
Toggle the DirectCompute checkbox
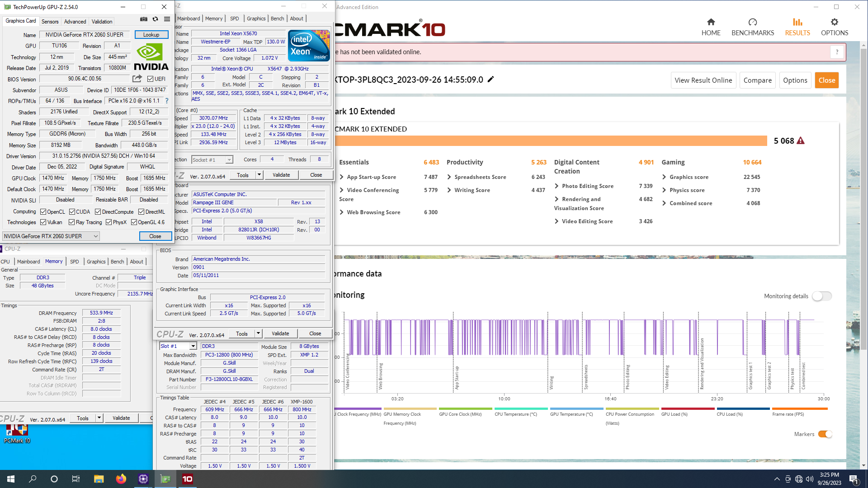point(98,211)
